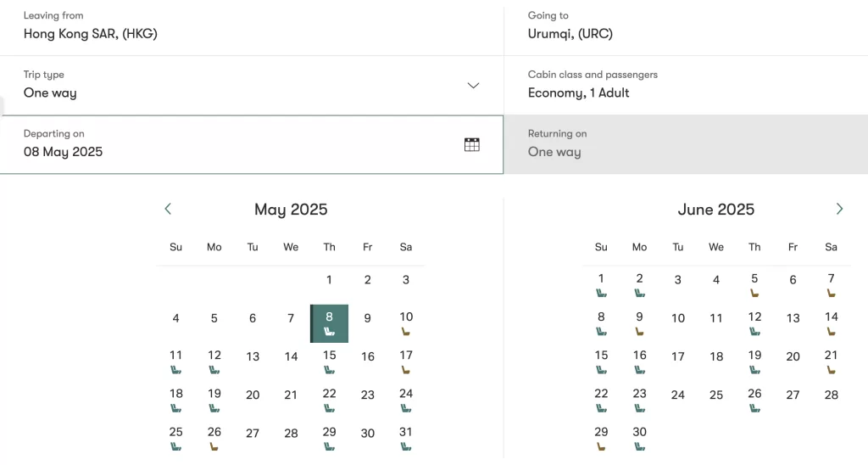Edit the Going to Urumqi field
The height and width of the screenshot is (465, 868).
[x=686, y=28]
